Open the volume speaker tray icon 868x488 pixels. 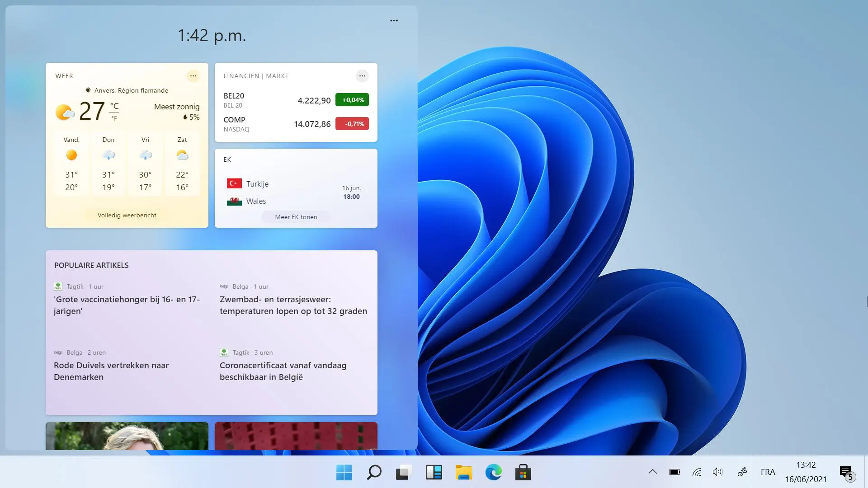click(717, 472)
